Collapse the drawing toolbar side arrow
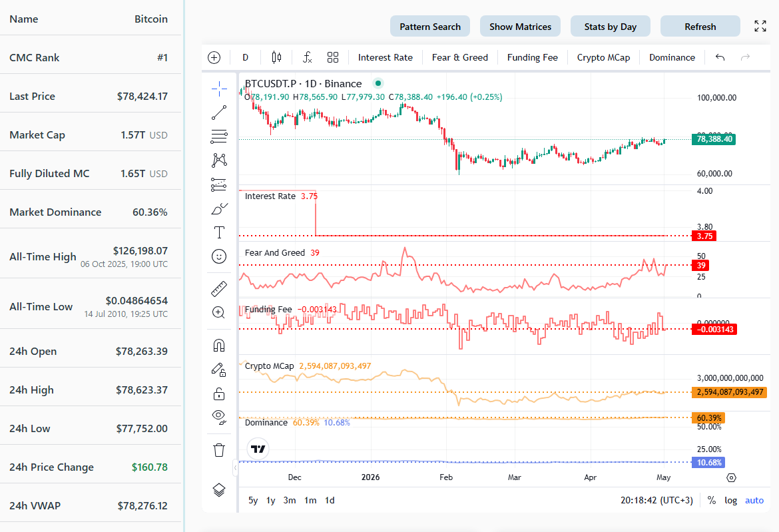Image resolution: width=779 pixels, height=532 pixels. pos(236,467)
